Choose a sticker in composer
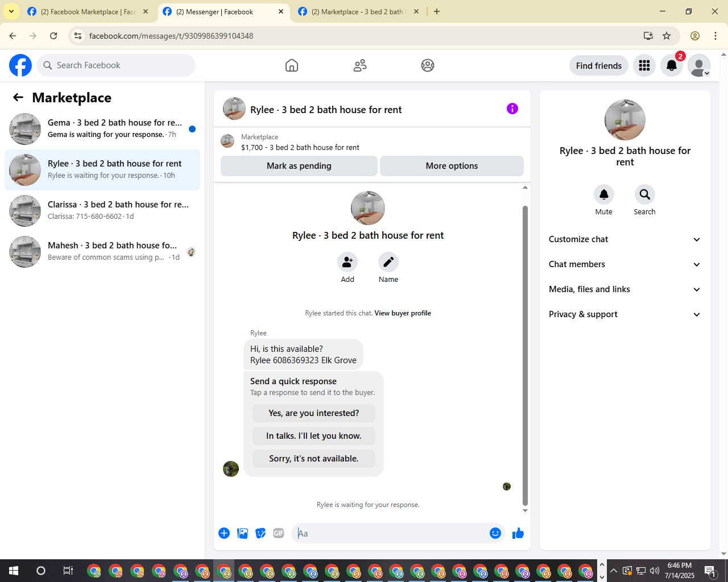728x582 pixels. click(x=260, y=533)
